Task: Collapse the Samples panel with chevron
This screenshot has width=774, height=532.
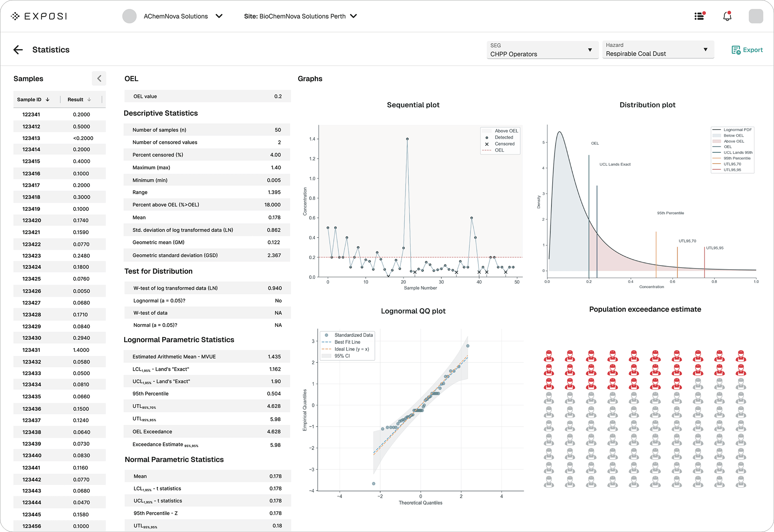Action: point(99,79)
